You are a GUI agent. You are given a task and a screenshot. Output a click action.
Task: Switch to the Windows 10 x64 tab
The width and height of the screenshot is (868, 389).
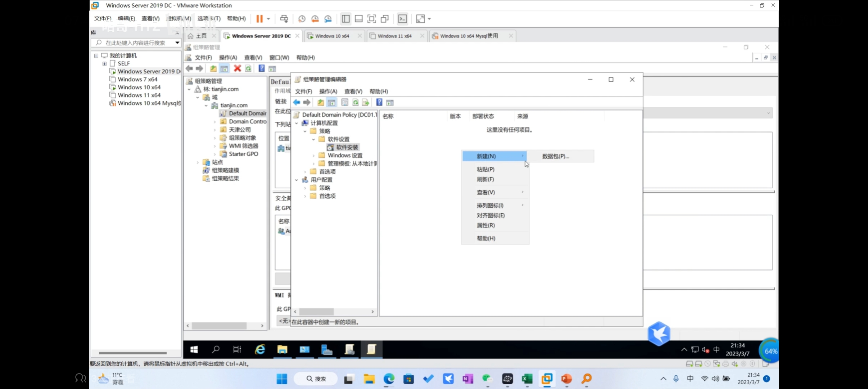pos(332,36)
